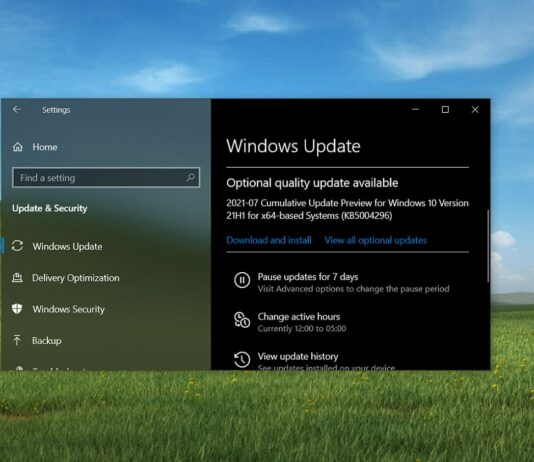Click the Windows Update sync arrows icon

pyautogui.click(x=17, y=246)
